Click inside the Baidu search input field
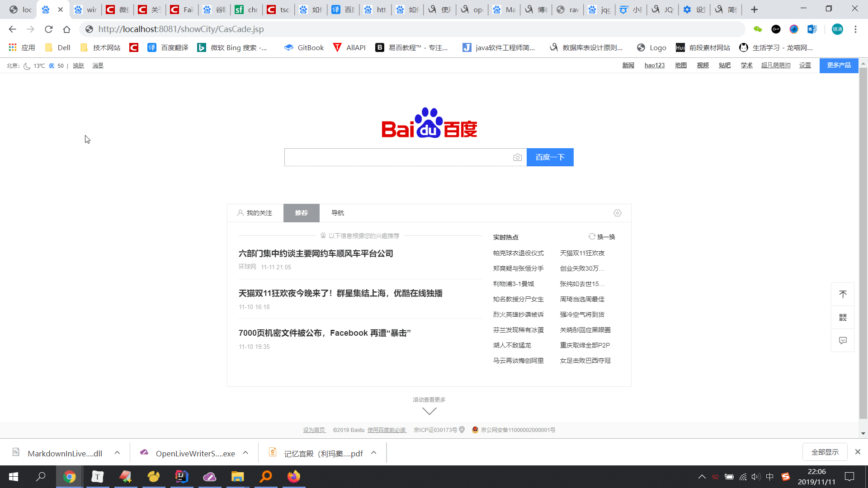This screenshot has height=488, width=868. pyautogui.click(x=398, y=157)
